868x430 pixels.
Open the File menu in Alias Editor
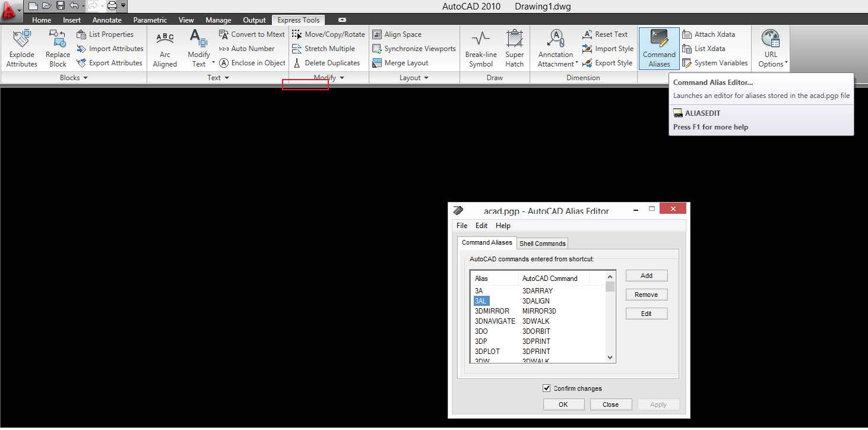pyautogui.click(x=462, y=226)
